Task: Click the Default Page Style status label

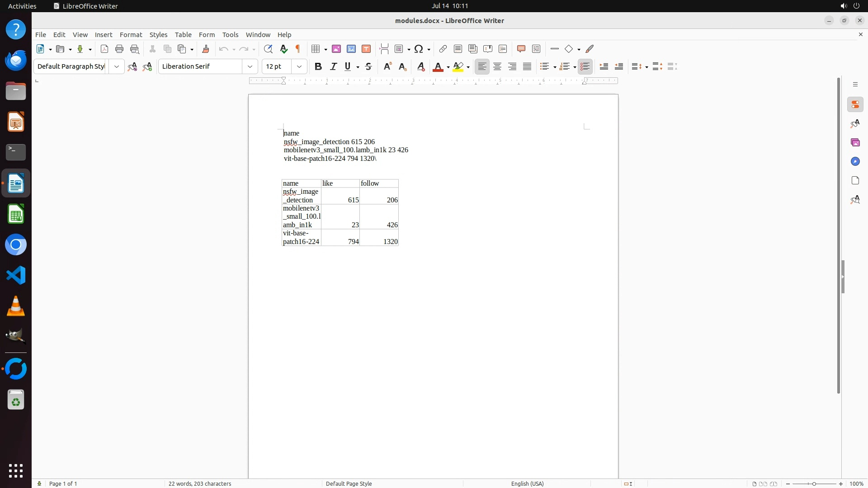Action: click(x=349, y=483)
